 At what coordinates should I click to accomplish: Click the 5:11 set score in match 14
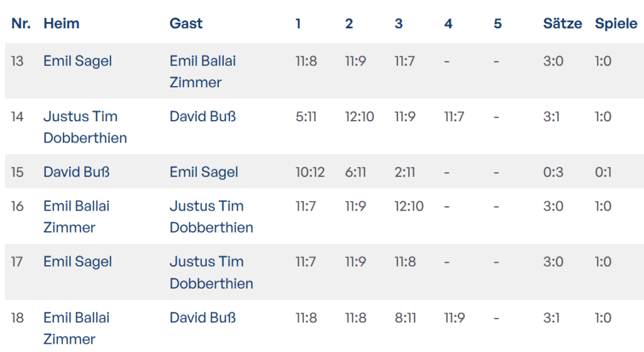(306, 117)
